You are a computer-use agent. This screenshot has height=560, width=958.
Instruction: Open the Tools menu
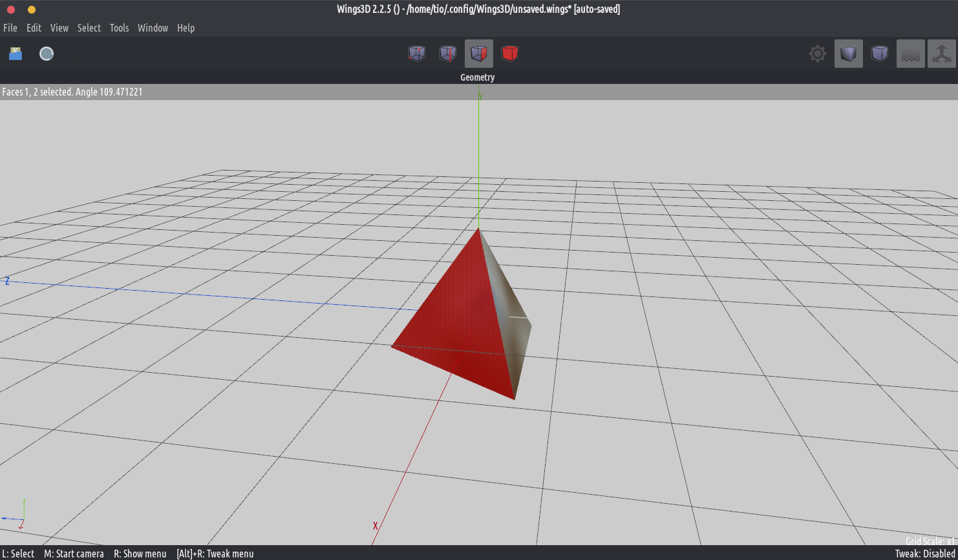[119, 28]
